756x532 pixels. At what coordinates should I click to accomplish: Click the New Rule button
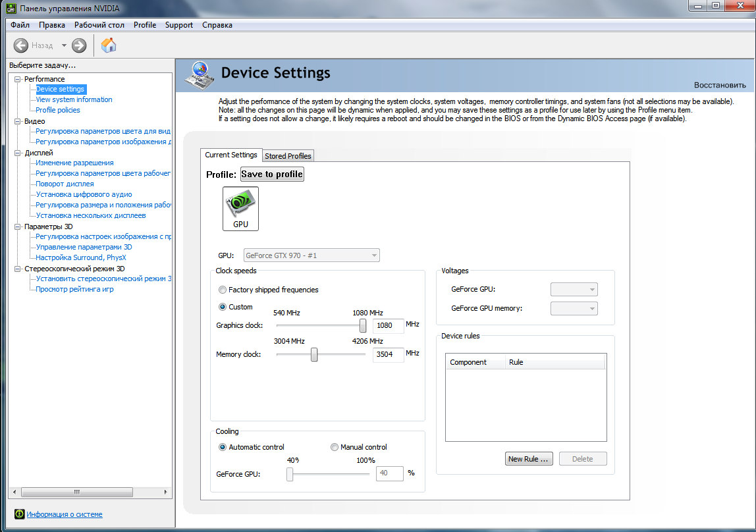click(x=528, y=459)
